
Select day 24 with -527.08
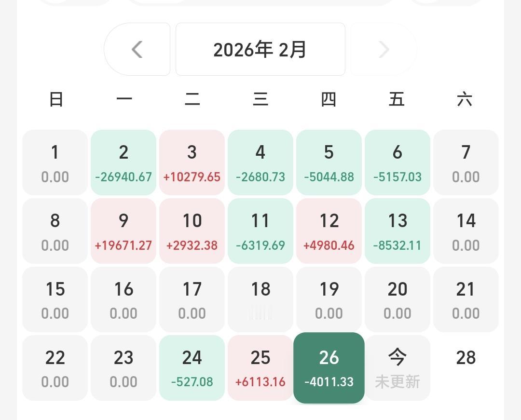tap(192, 367)
